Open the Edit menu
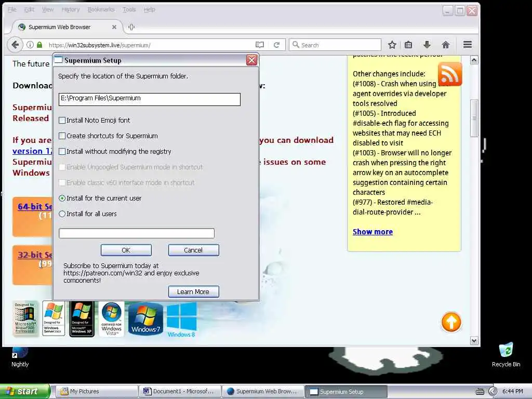The height and width of the screenshot is (399, 532). 29,9
